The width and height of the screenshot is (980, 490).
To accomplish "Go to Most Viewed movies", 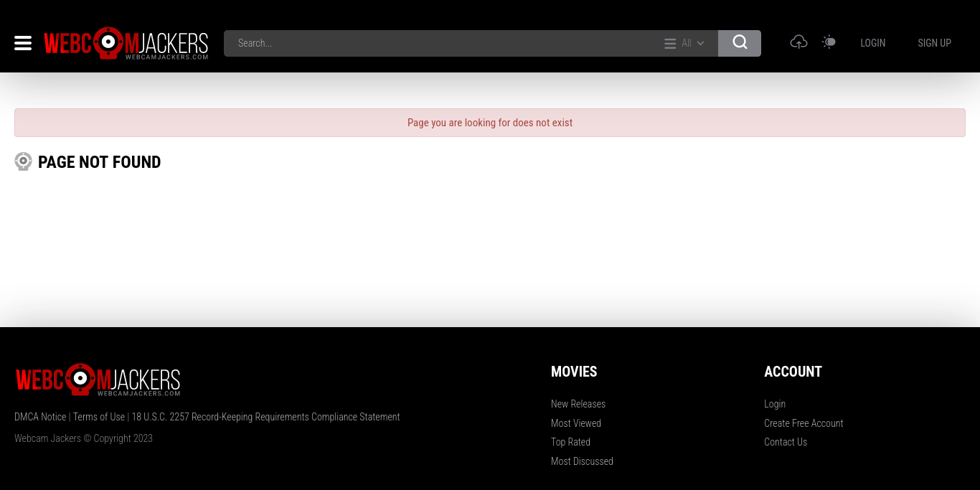I will pos(576,423).
